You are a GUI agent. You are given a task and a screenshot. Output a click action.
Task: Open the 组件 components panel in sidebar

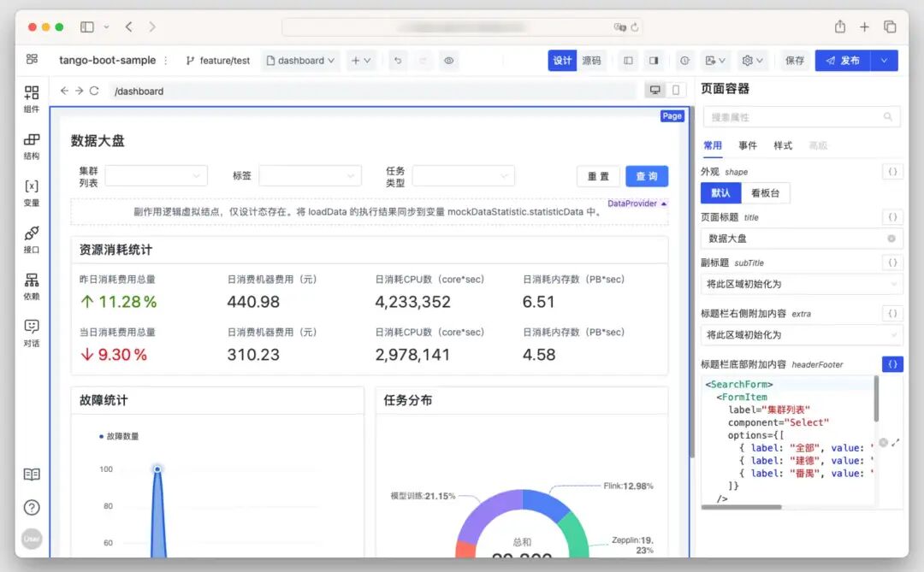coord(32,98)
